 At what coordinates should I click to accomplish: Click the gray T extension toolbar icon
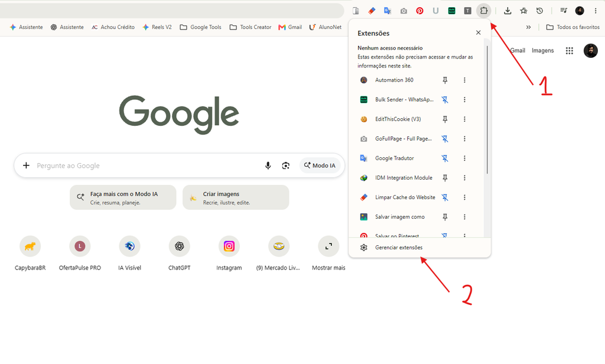[x=467, y=11]
